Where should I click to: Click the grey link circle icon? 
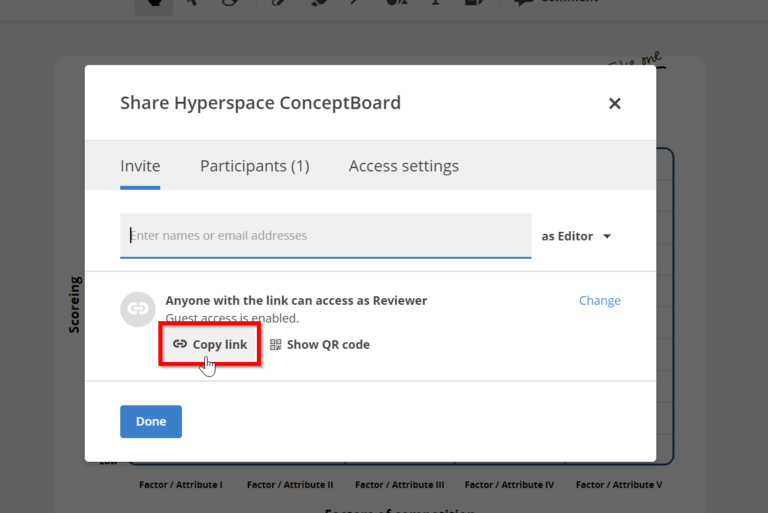pyautogui.click(x=137, y=309)
